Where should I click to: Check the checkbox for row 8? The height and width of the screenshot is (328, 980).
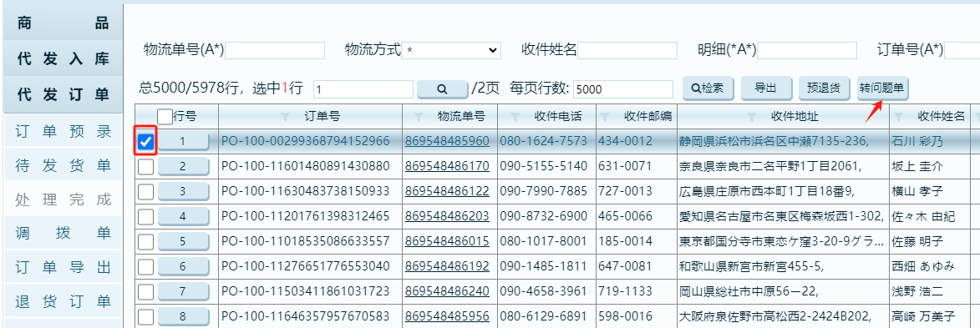145,317
